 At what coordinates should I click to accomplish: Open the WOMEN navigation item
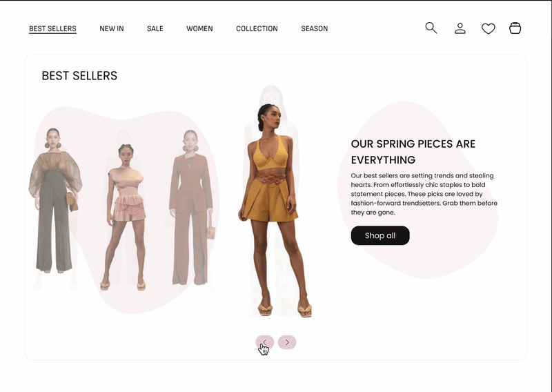point(199,28)
